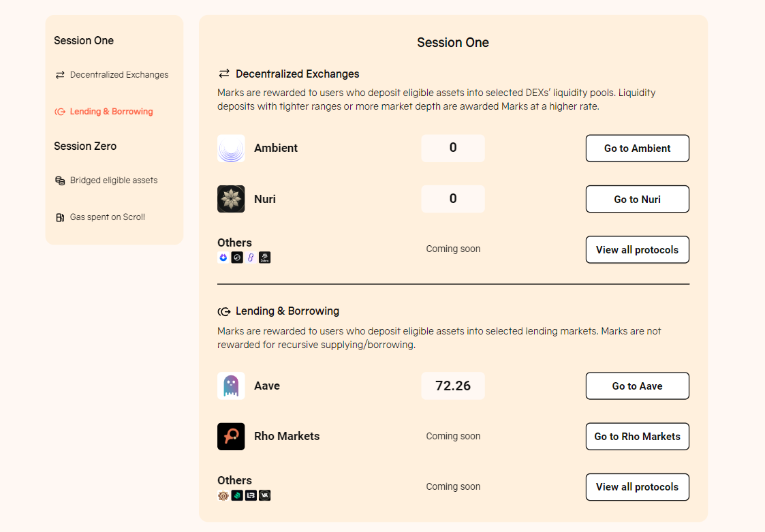Click the Go to Rho Markets button

pos(637,437)
